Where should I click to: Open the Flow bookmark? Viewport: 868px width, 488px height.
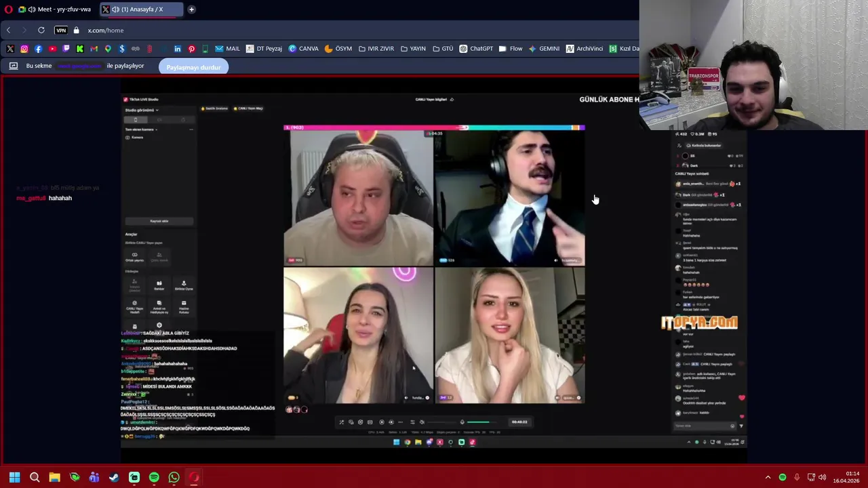point(511,49)
